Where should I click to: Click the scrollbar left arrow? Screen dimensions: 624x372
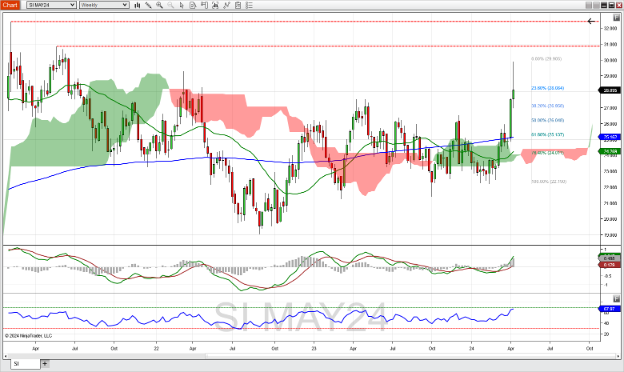coord(6,356)
